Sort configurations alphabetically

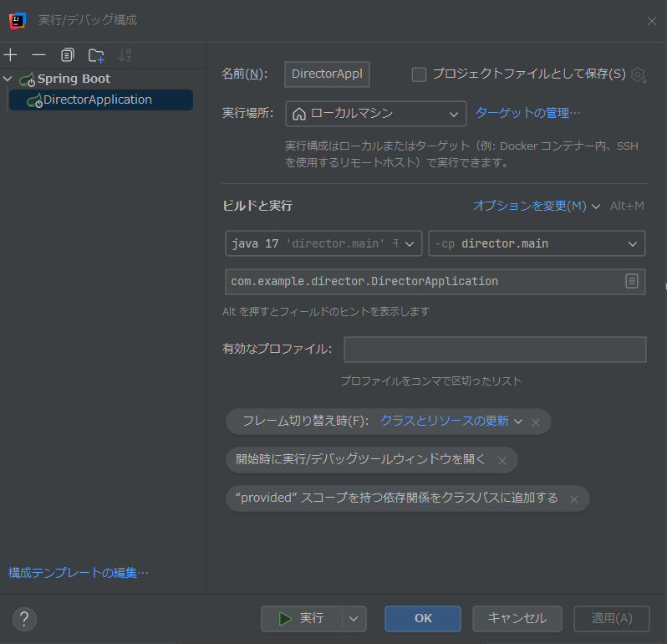point(125,55)
